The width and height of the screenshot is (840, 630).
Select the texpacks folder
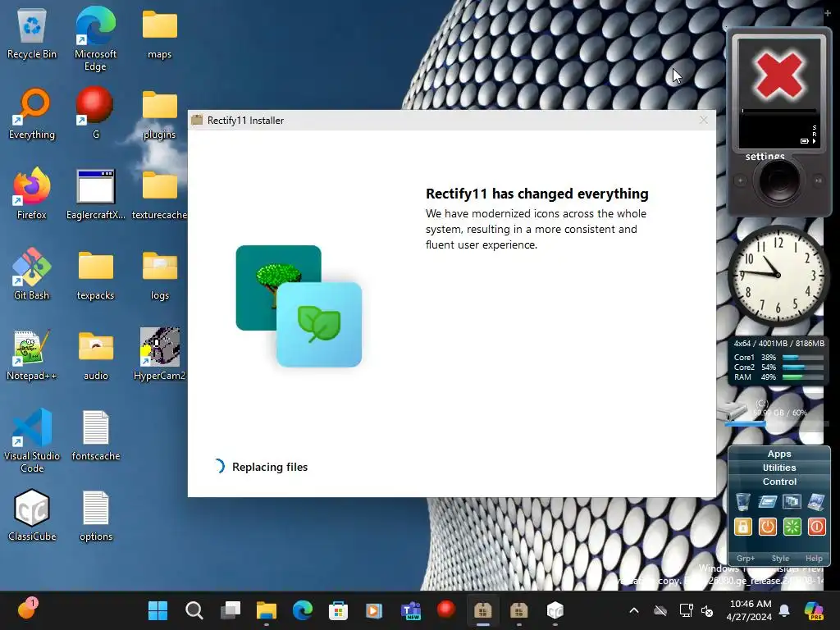[x=95, y=276]
